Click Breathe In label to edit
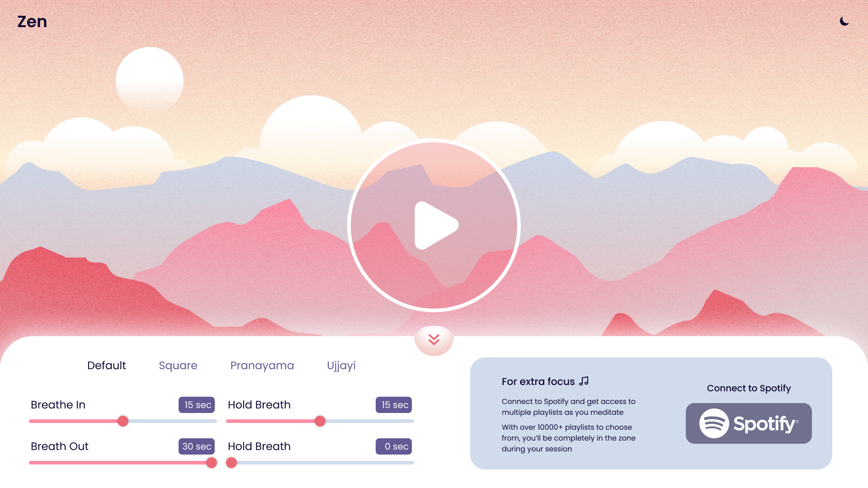The height and width of the screenshot is (488, 868). 58,404
